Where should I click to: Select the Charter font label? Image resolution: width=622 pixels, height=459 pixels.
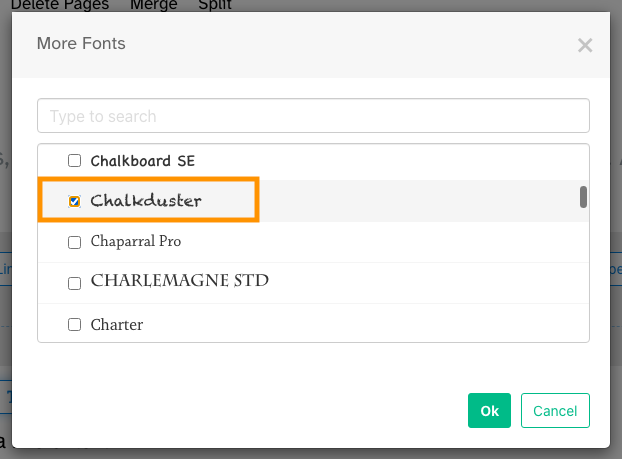coord(116,324)
